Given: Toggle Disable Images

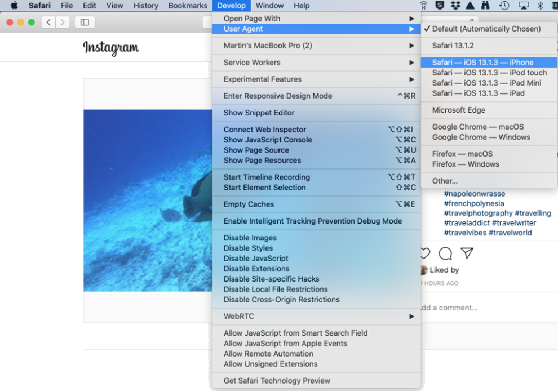Looking at the screenshot, I should click(316, 238).
